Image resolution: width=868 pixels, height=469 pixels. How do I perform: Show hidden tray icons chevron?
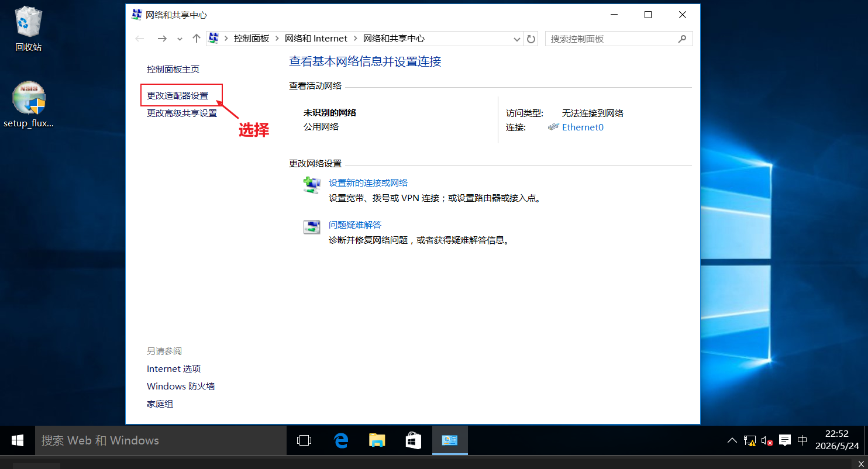coord(732,440)
